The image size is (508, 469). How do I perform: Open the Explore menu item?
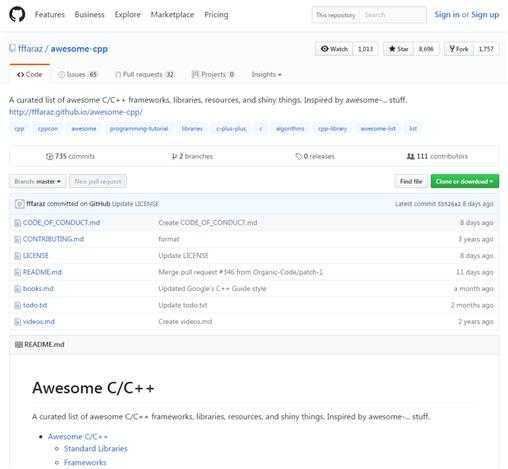point(127,15)
